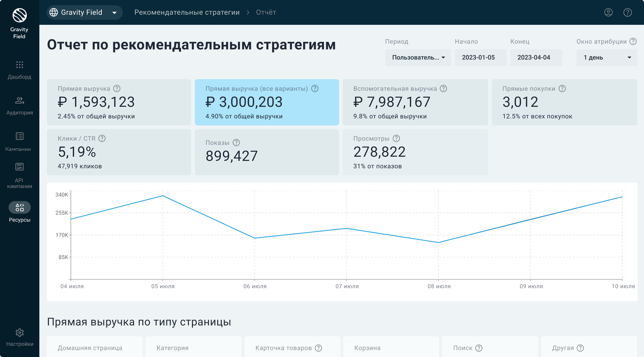The width and height of the screenshot is (644, 357).
Task: Click the user profile icon
Action: click(x=608, y=13)
